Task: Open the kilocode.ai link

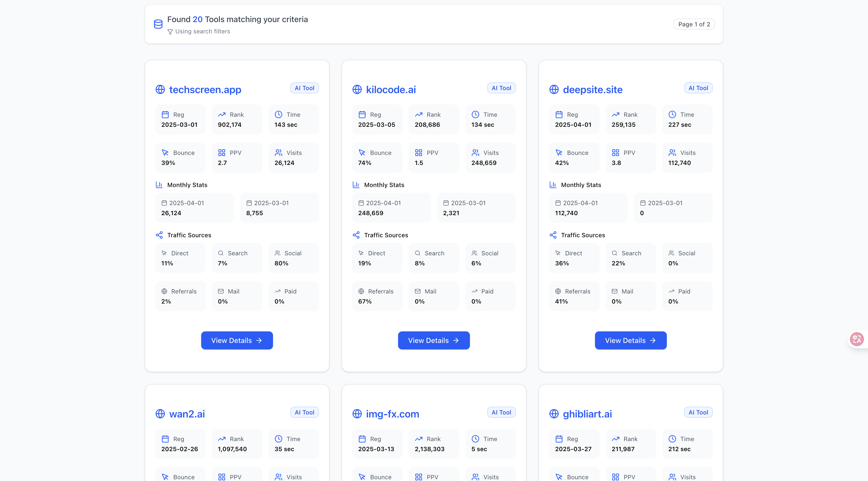Action: (391, 90)
